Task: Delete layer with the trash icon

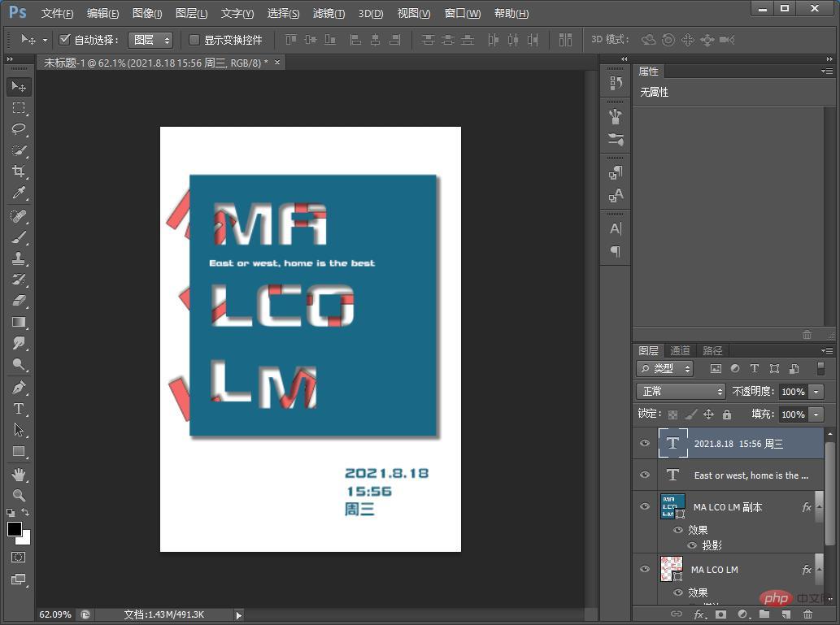Action: (807, 614)
